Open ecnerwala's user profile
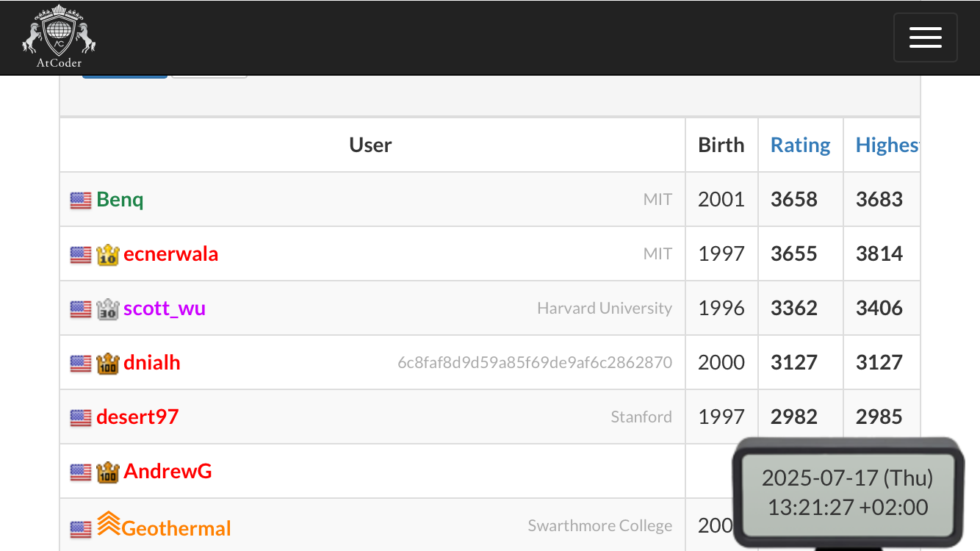The image size is (980, 551). pyautogui.click(x=170, y=253)
